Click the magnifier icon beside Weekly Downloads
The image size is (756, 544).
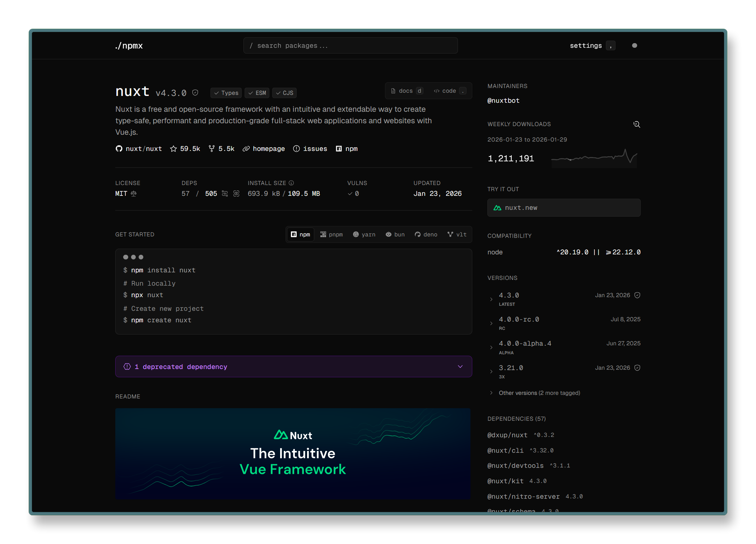pyautogui.click(x=637, y=124)
